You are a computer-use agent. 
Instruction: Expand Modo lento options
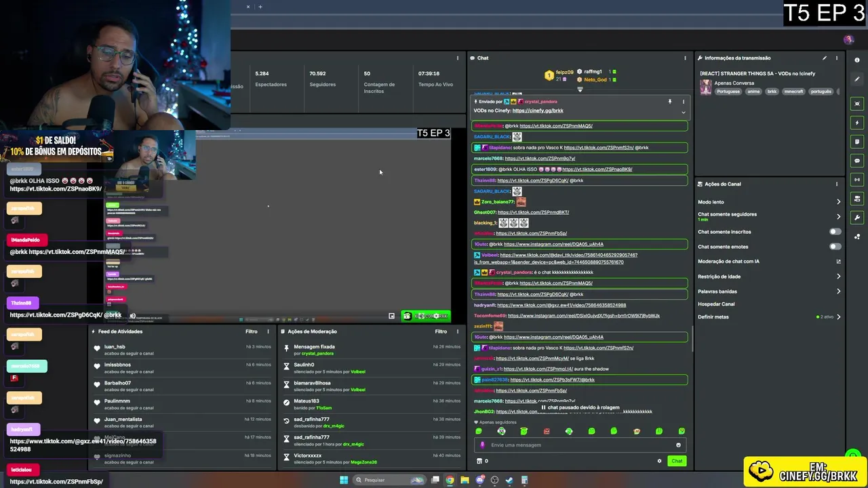[x=838, y=202]
